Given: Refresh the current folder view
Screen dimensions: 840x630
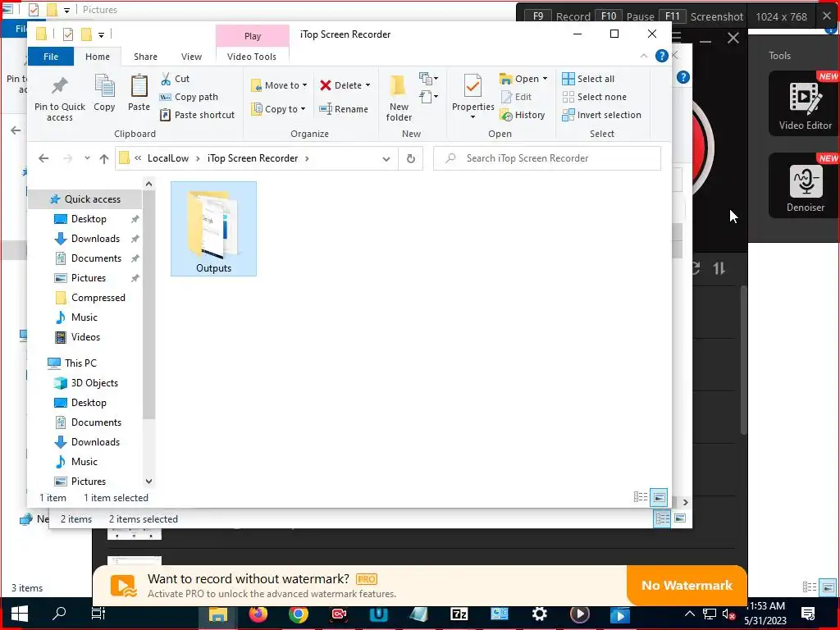Looking at the screenshot, I should click(411, 158).
